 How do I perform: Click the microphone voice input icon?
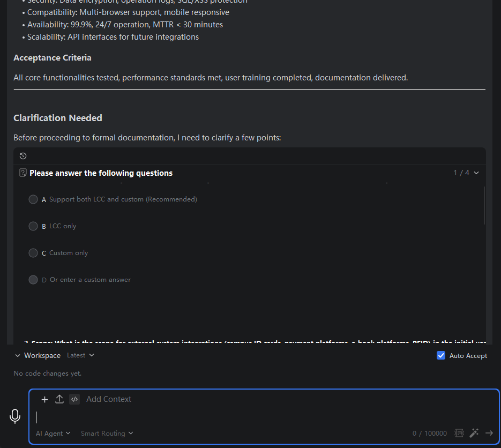15,416
